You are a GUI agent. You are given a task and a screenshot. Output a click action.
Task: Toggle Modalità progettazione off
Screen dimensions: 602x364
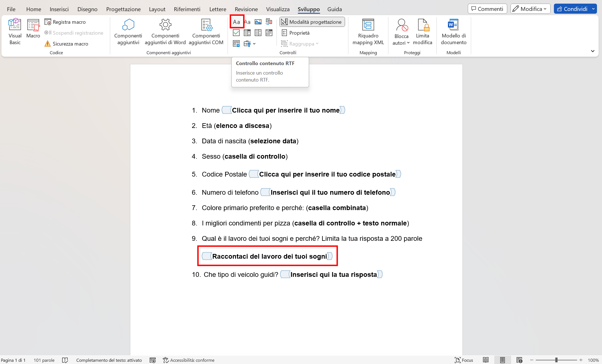tap(311, 22)
